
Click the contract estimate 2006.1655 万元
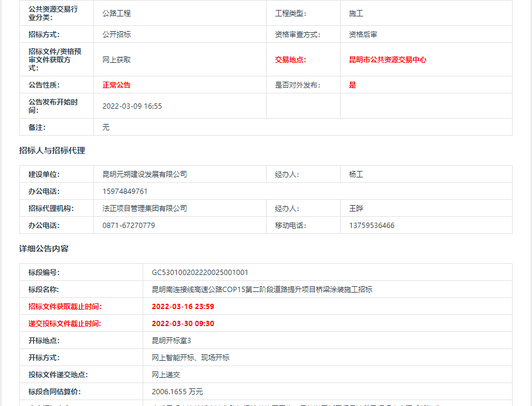tap(177, 392)
